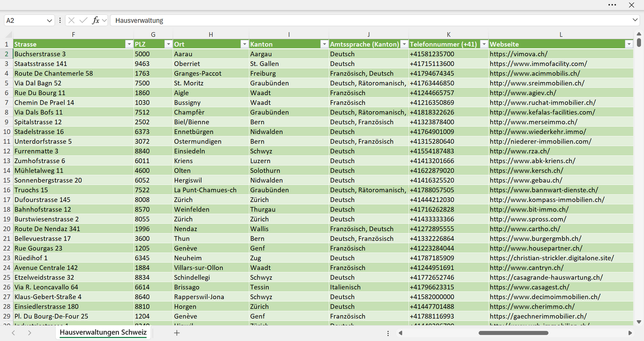Image resolution: width=644 pixels, height=341 pixels.
Task: Click the Strasse header cell text
Action: (x=25, y=44)
